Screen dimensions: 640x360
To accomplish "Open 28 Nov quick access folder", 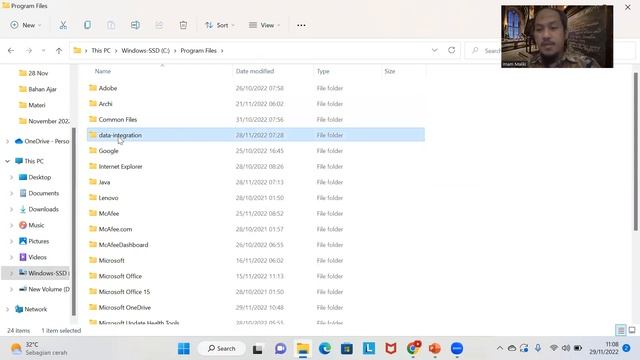I will pyautogui.click(x=38, y=73).
